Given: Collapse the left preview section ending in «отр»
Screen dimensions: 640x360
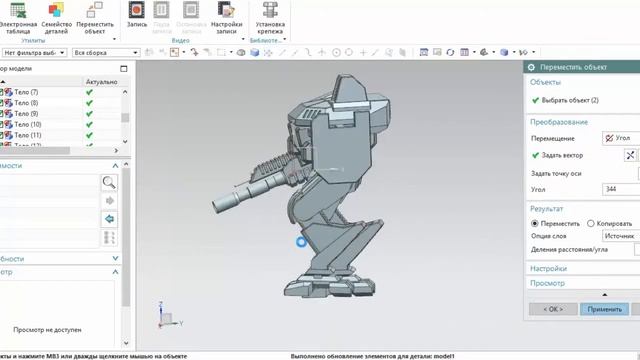Looking at the screenshot, I should [115, 272].
